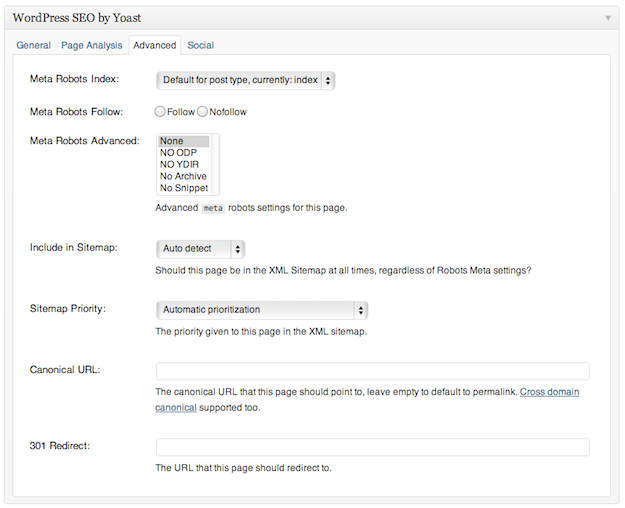Expand the Sitemap Priority dropdown
625x508 pixels.
(262, 310)
